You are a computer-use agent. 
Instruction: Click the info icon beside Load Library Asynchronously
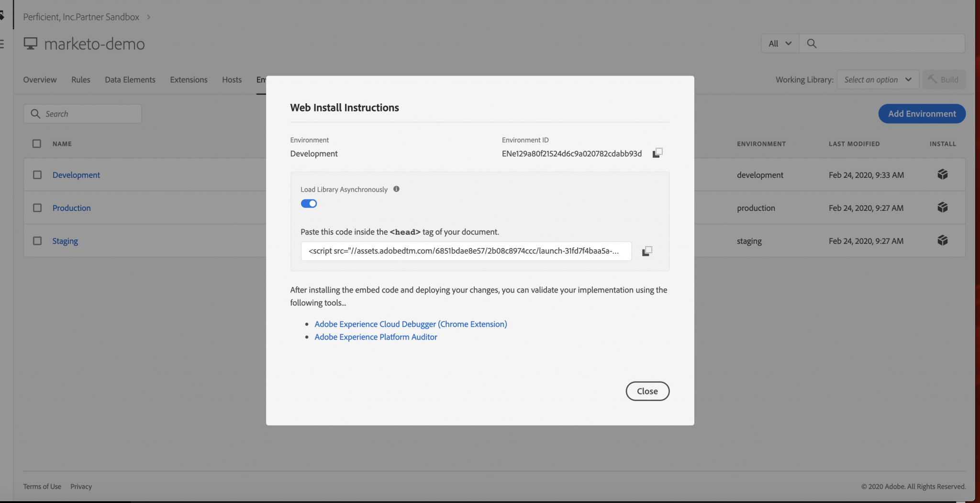click(x=396, y=189)
